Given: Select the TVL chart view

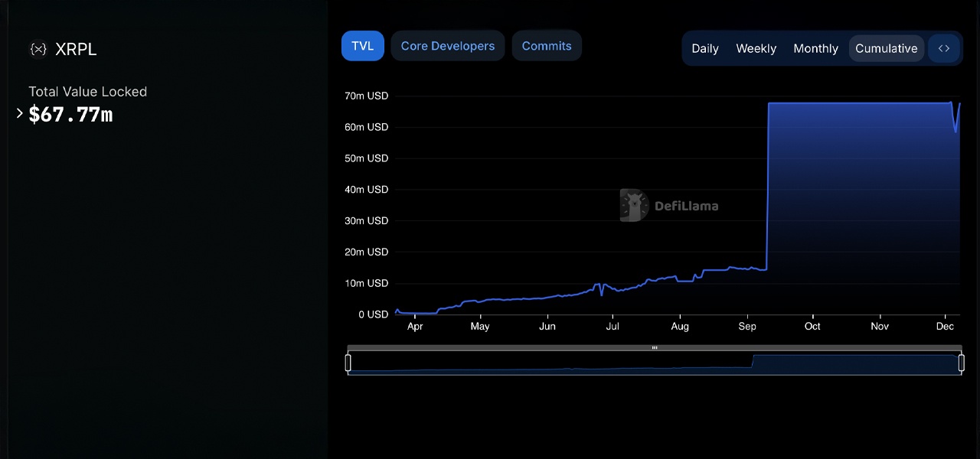Looking at the screenshot, I should 362,45.
